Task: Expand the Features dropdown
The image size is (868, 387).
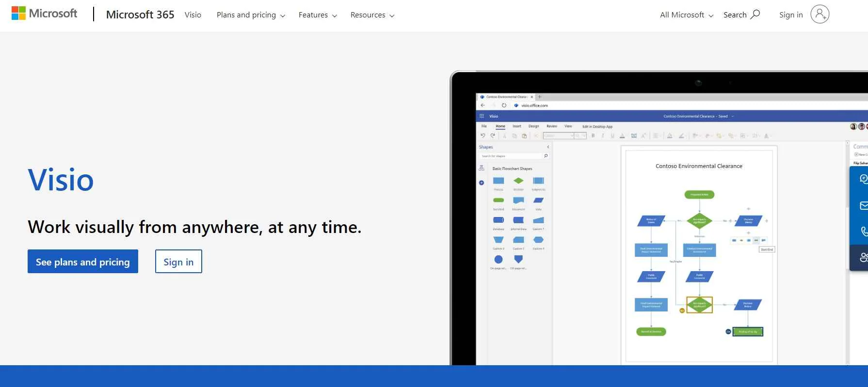Action: click(318, 15)
